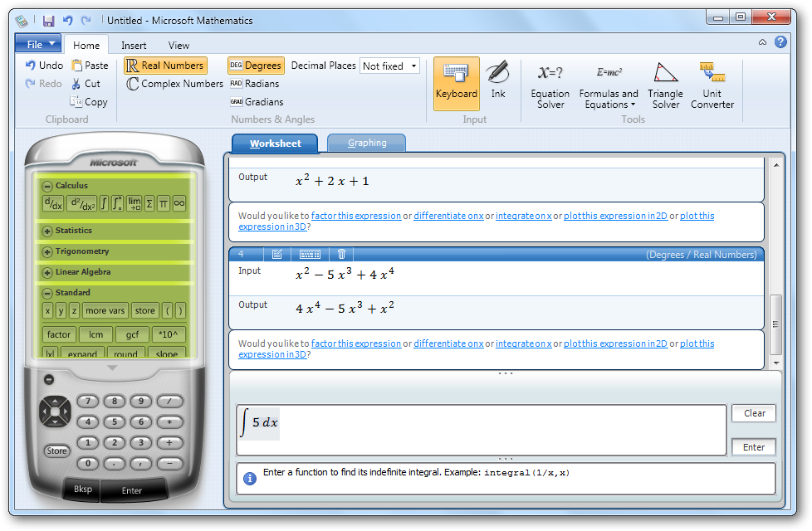The width and height of the screenshot is (812, 531).
Task: Open the Equation Solver tool
Action: 550,83
